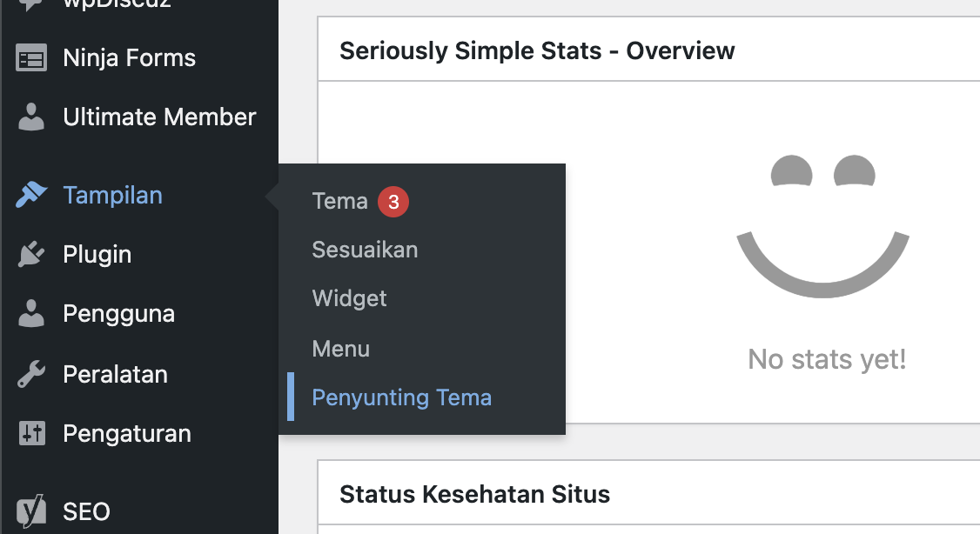Select Widget from the flyout menu

349,299
